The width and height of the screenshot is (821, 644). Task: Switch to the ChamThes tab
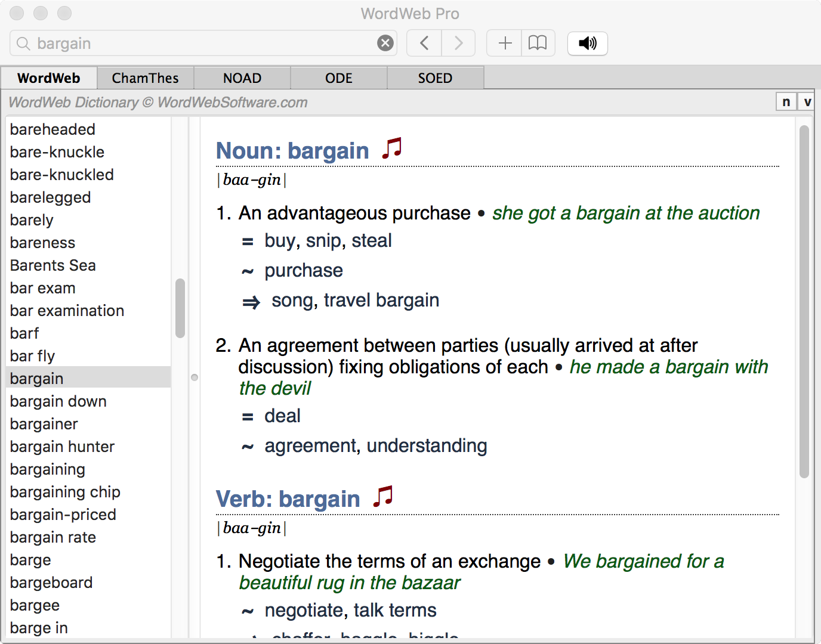tap(145, 78)
